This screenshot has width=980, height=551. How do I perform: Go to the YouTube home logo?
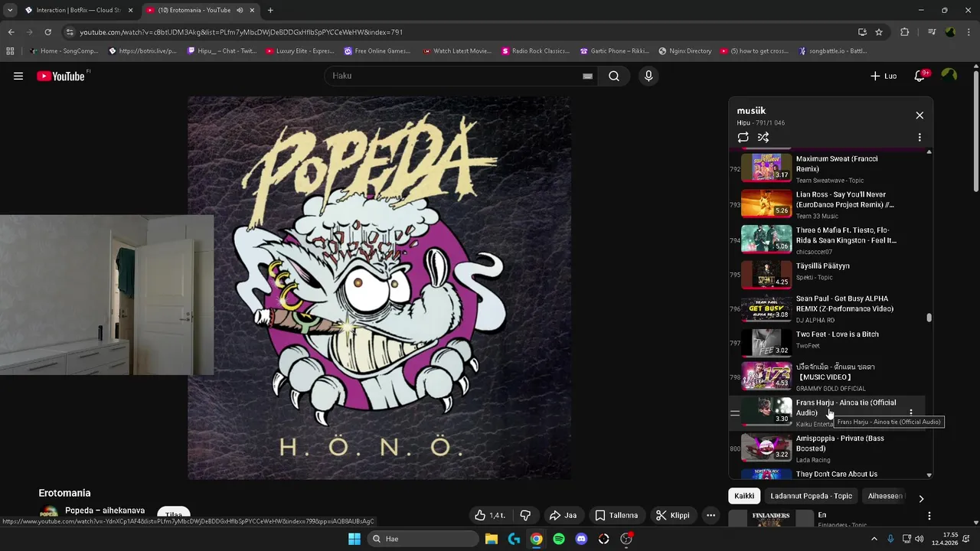pos(61,76)
